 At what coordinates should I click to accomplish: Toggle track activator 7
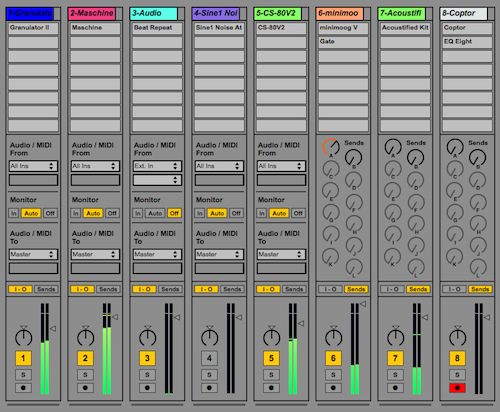(395, 358)
